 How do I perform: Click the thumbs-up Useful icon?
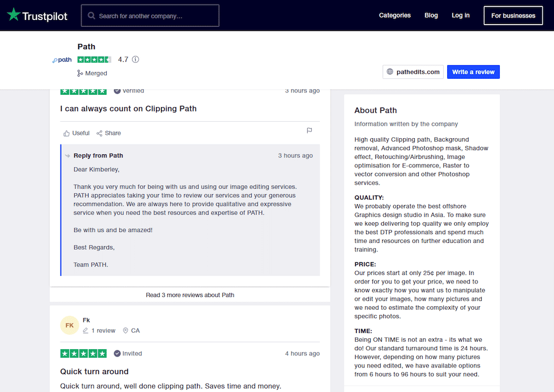point(67,133)
